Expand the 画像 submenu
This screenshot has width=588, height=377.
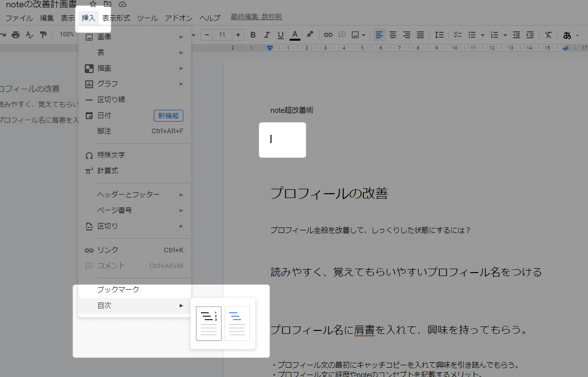(x=135, y=37)
